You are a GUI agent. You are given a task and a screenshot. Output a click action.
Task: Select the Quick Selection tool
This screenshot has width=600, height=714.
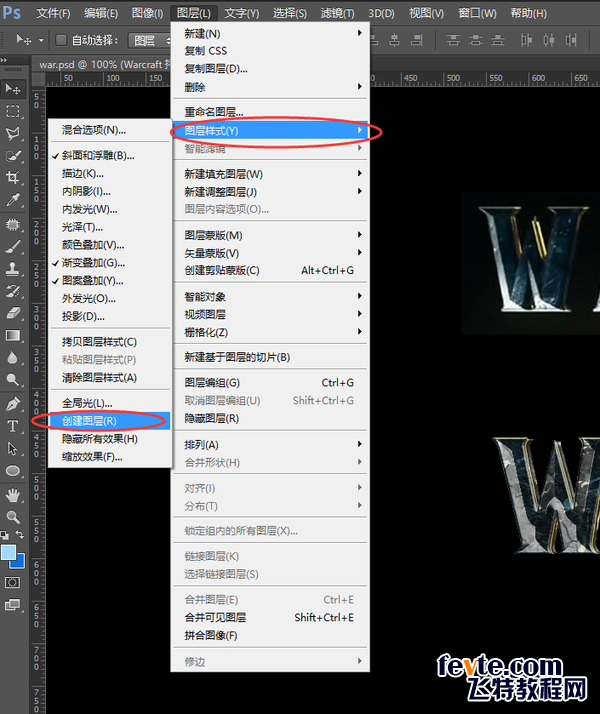13,156
